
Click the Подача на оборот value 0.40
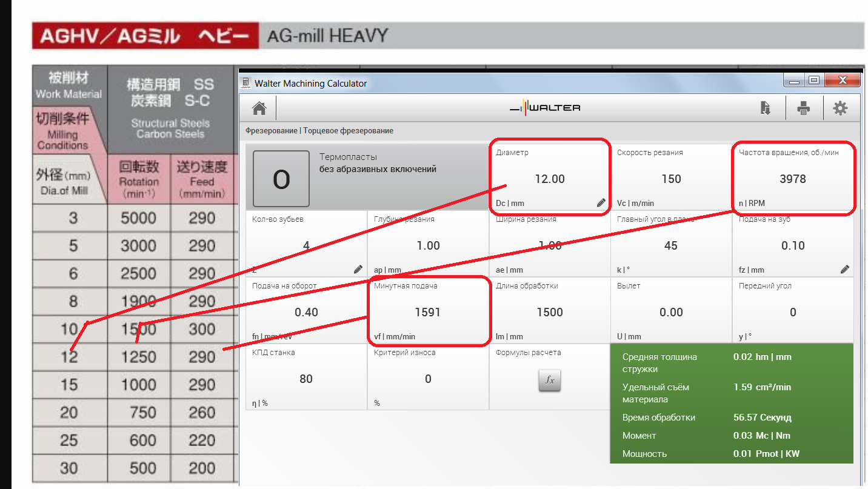tap(306, 312)
